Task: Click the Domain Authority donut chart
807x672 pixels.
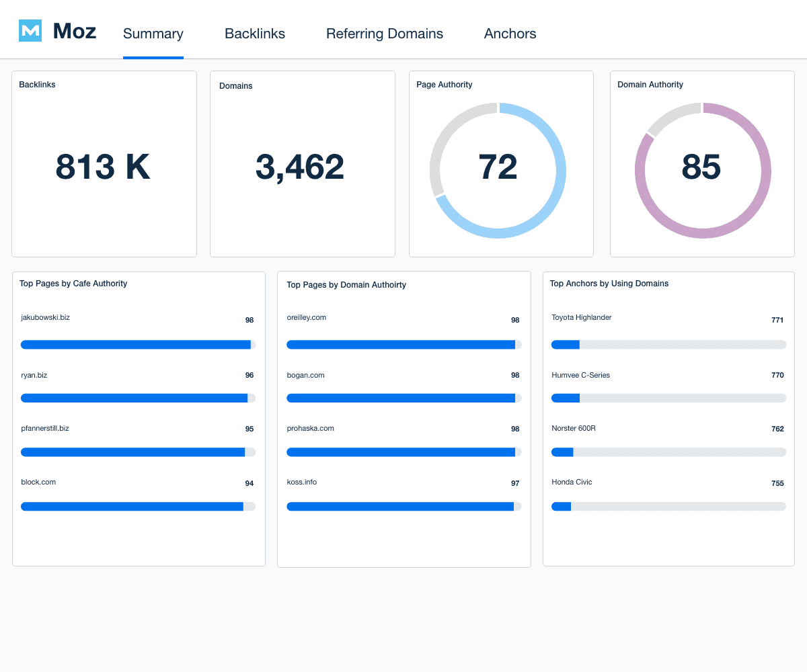Action: pos(702,170)
